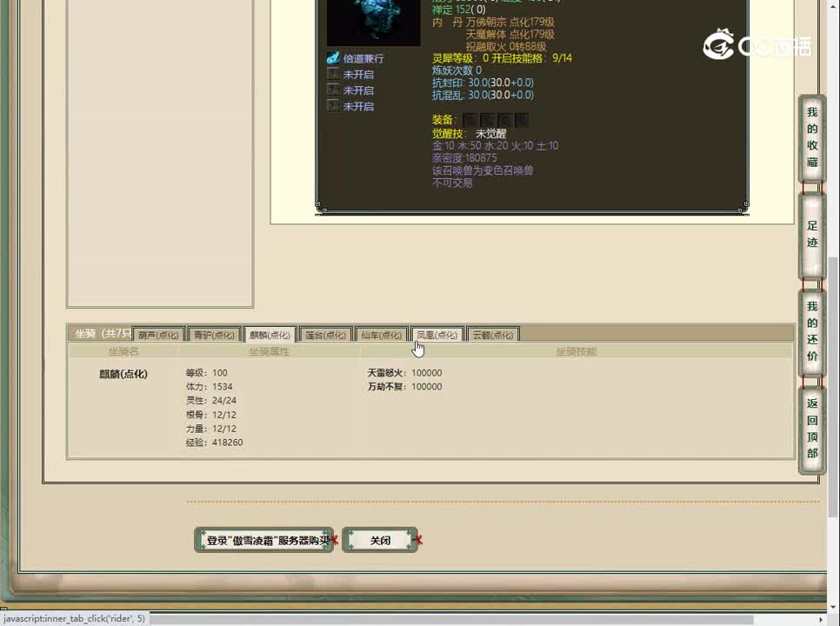Click the horizontal scrollbar right arrow
This screenshot has width=840, height=626.
coord(821,619)
